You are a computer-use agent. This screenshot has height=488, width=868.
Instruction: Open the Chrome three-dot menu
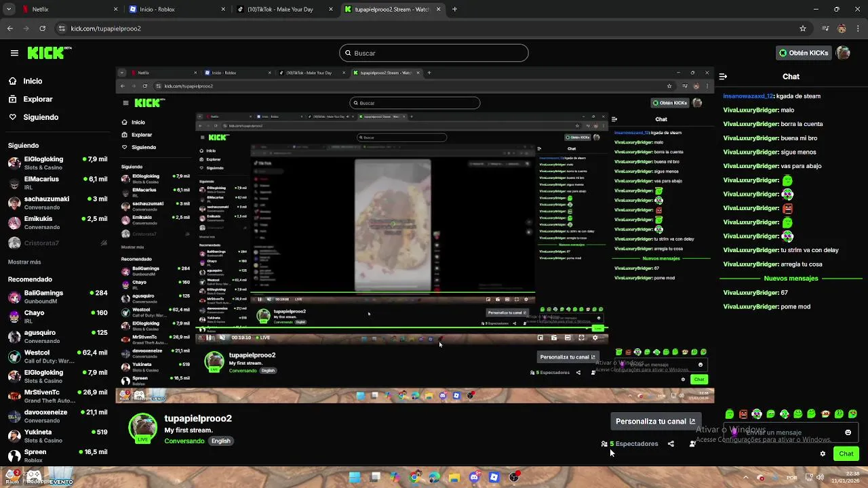(858, 28)
